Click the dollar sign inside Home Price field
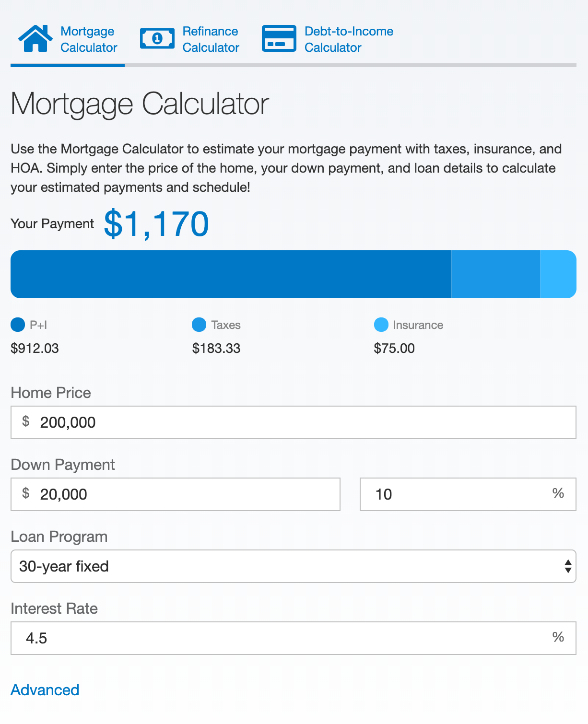Screen dimensions: 588x724 [x=25, y=422]
